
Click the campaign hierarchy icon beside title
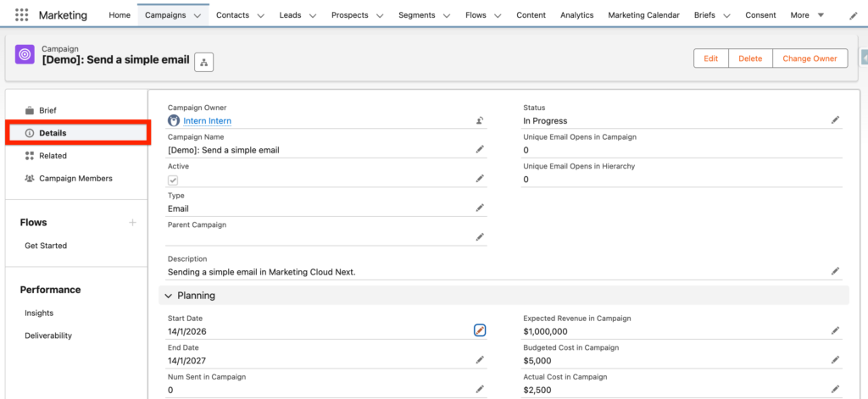pyautogui.click(x=204, y=61)
